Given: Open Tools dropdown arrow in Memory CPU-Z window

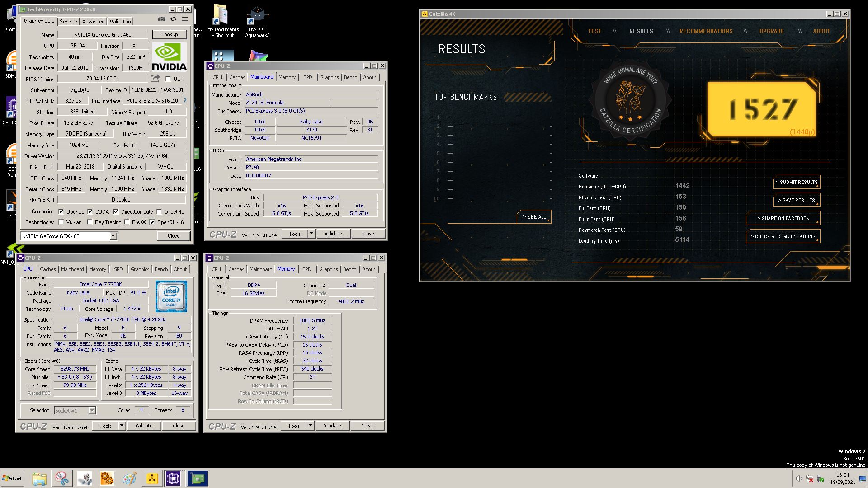Looking at the screenshot, I should [x=310, y=426].
